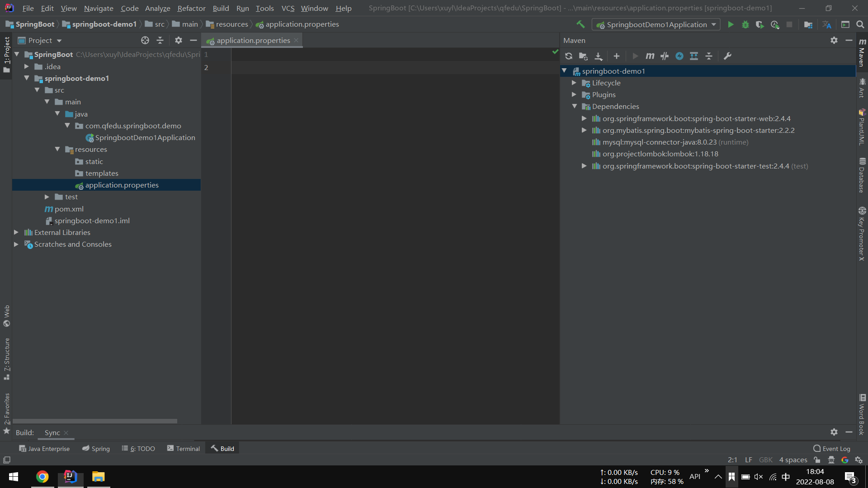
Task: Open the VCS menu
Action: [288, 8]
